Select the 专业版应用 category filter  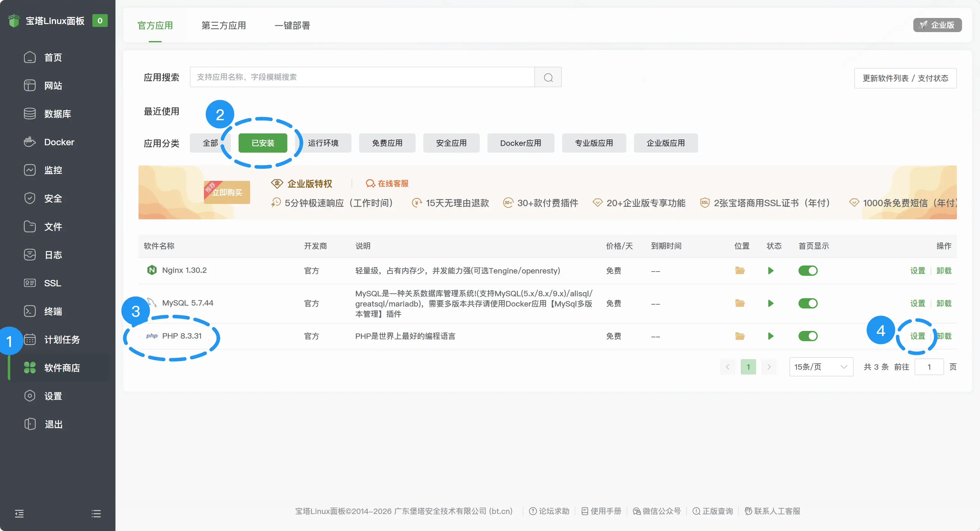point(594,143)
